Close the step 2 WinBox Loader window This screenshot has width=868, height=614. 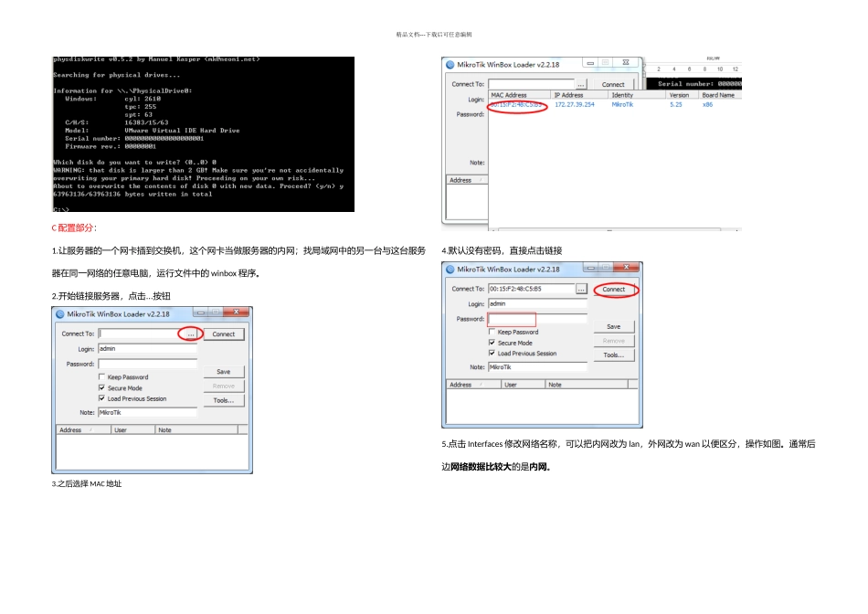[x=237, y=312]
